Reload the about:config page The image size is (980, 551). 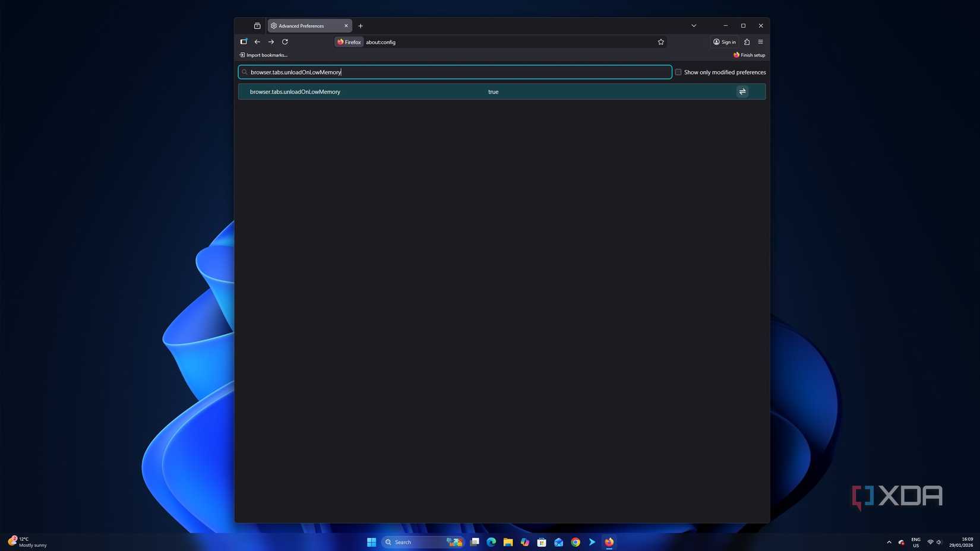[285, 42]
